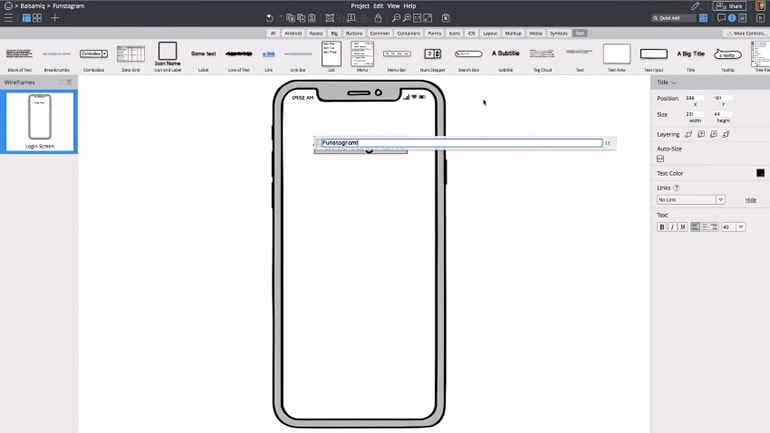
Task: Open the user avatar in top right
Action: (x=760, y=6)
